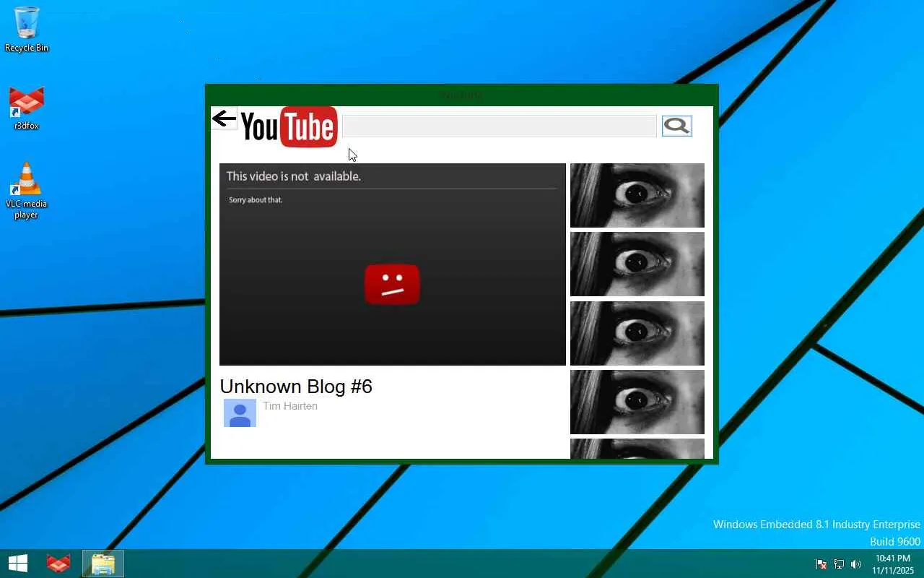
Task: Click the unavailable video player area
Action: pyautogui.click(x=393, y=264)
